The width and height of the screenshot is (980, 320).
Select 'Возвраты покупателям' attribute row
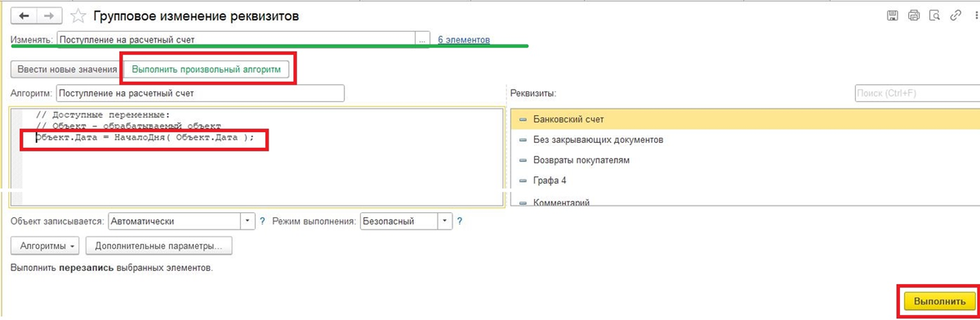tap(745, 160)
